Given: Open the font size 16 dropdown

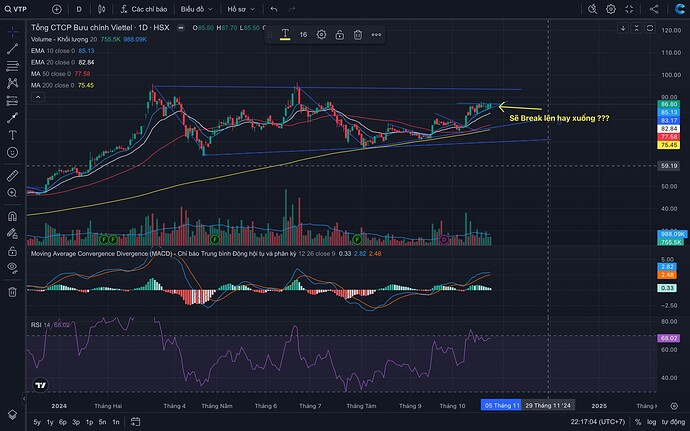Looking at the screenshot, I should [303, 34].
